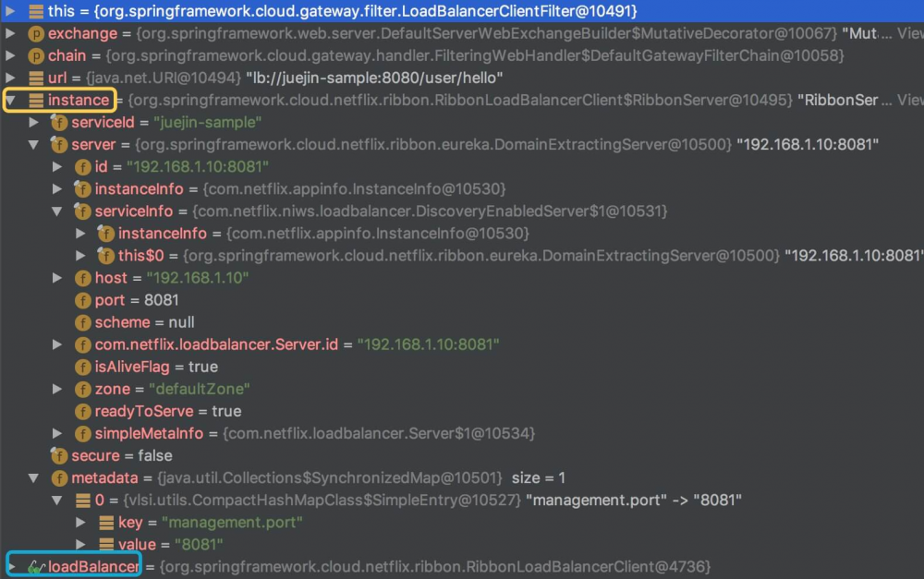Expand the host field node
The height and width of the screenshot is (579, 924).
(57, 278)
